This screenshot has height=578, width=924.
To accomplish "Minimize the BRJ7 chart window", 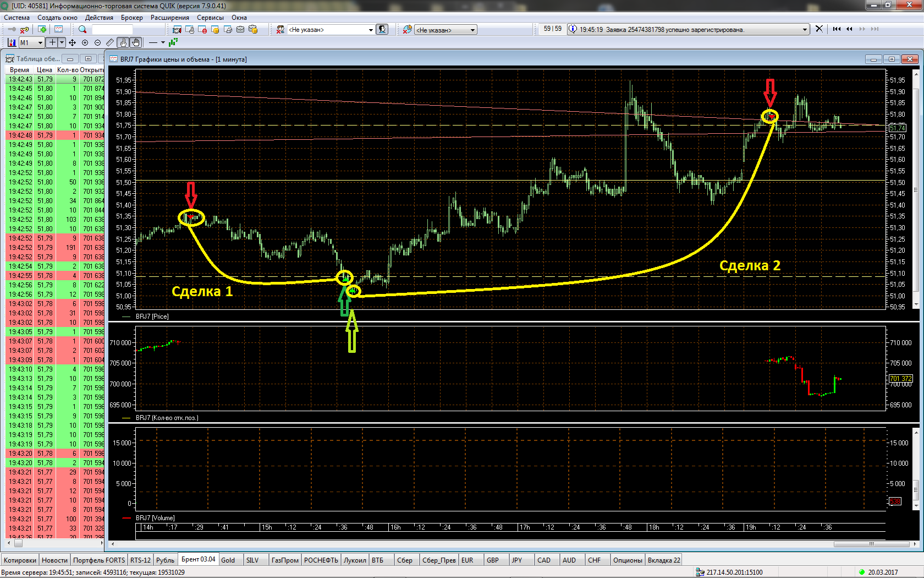I will (x=873, y=59).
